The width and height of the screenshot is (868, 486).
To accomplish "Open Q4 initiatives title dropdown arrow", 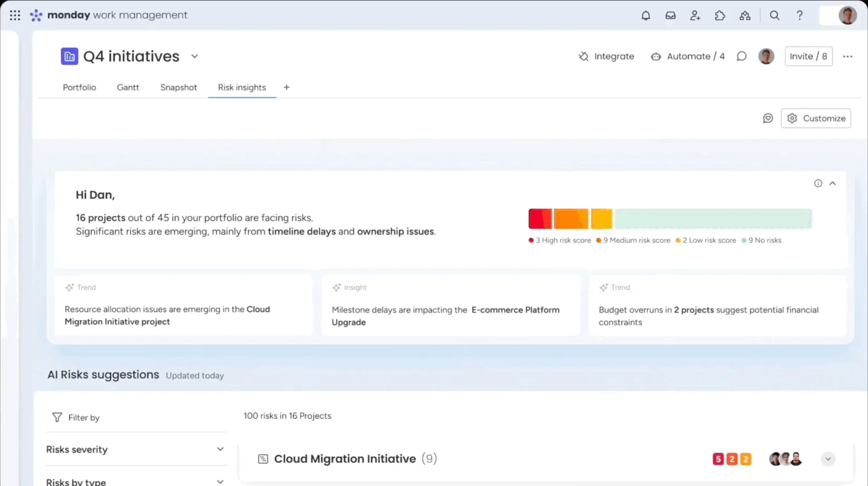I will [194, 56].
